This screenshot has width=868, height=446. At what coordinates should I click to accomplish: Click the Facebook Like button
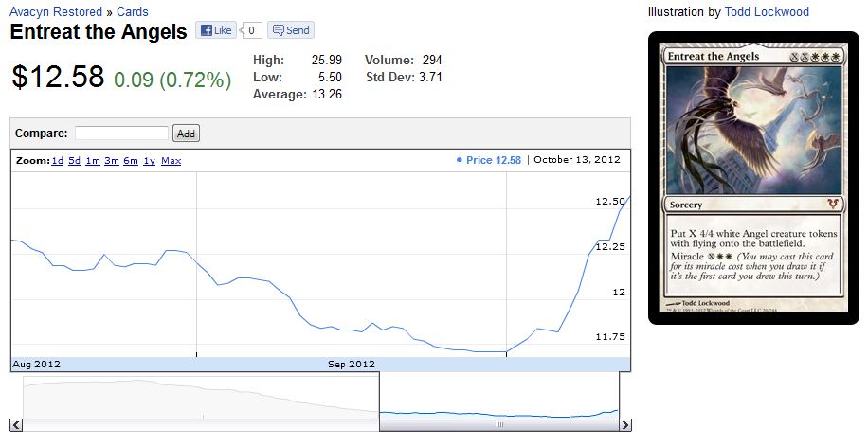(x=216, y=30)
